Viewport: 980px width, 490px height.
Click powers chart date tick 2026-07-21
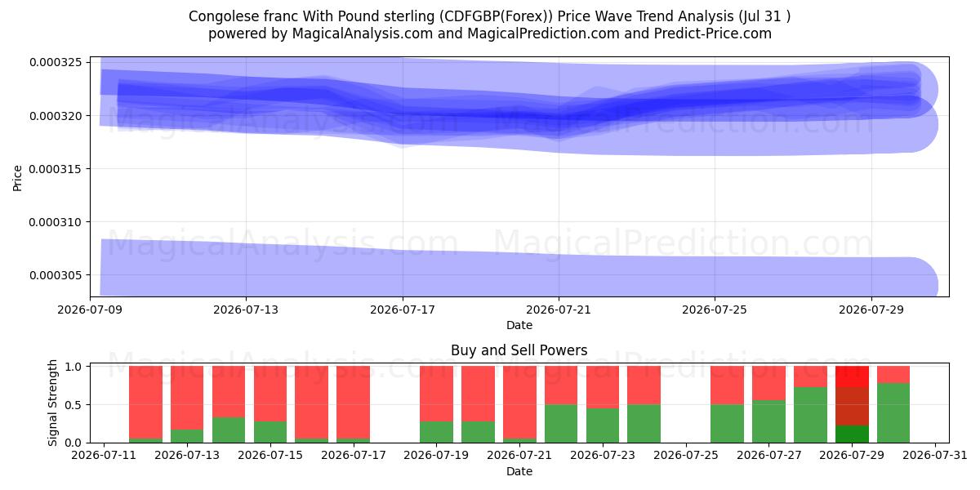tap(519, 456)
